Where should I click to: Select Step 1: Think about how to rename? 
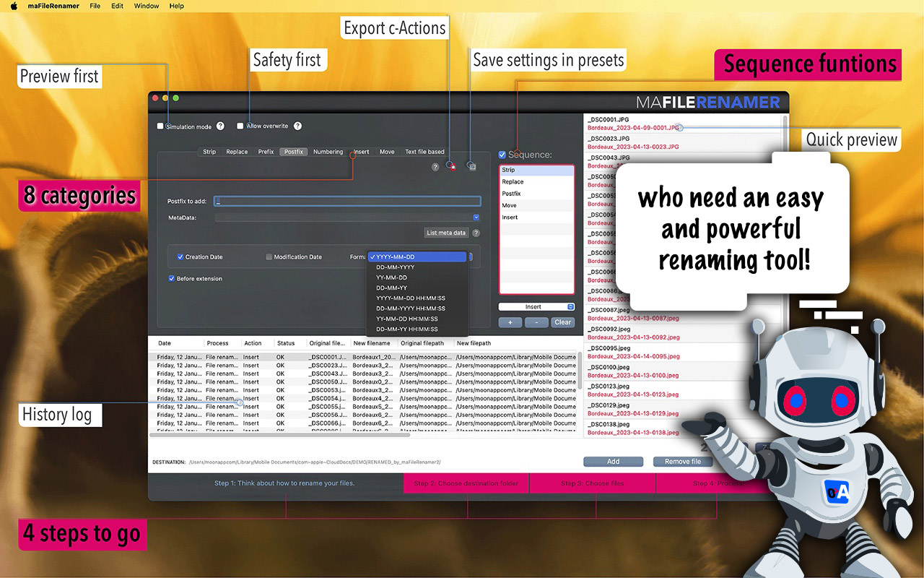point(284,483)
